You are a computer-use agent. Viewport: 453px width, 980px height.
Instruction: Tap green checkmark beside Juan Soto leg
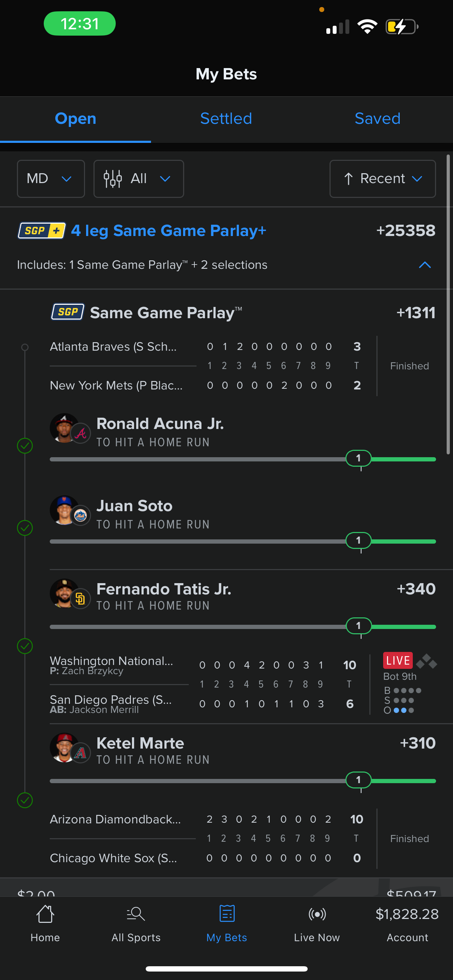coord(25,528)
